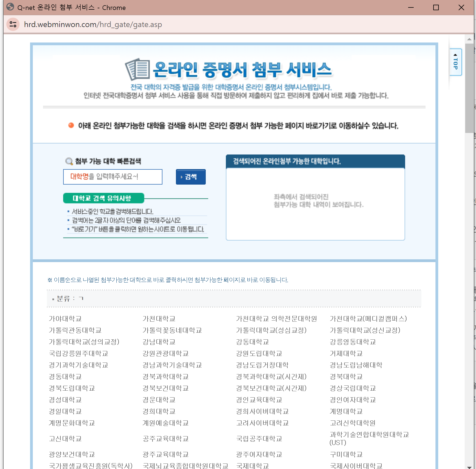Screen dimensions: 476x469
Task: Click the university name search input field
Action: click(x=113, y=177)
